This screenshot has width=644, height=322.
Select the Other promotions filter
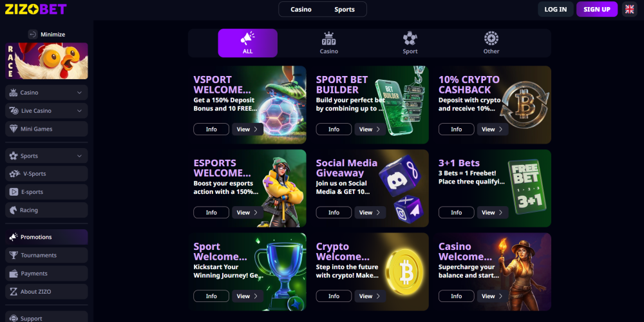[491, 43]
